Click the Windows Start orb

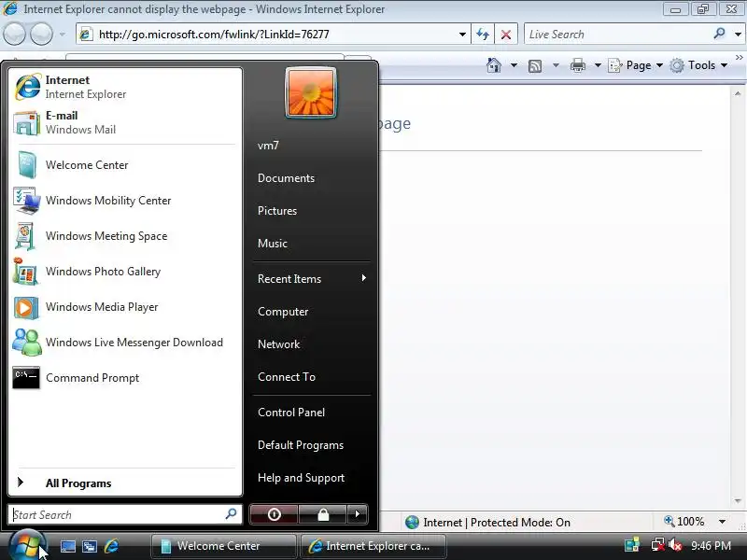pos(27,545)
